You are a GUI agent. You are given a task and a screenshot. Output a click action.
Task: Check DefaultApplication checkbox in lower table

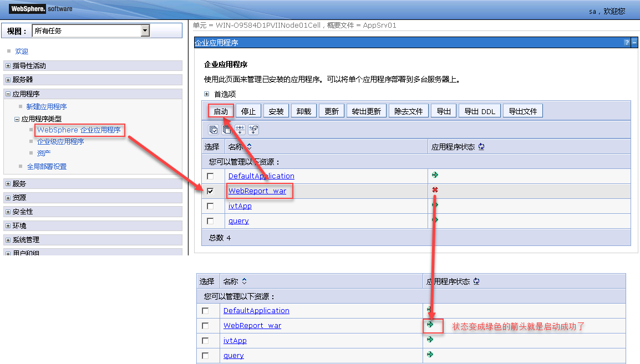pyautogui.click(x=205, y=311)
